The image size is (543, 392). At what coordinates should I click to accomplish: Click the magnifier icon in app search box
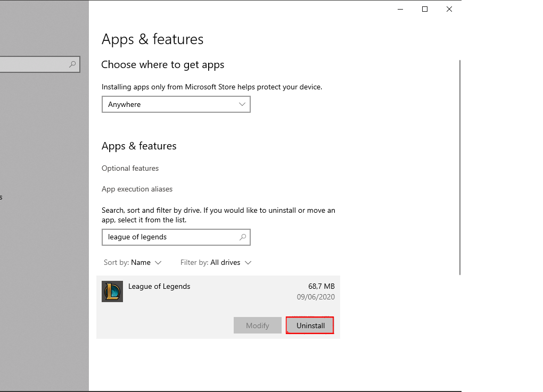coord(243,237)
